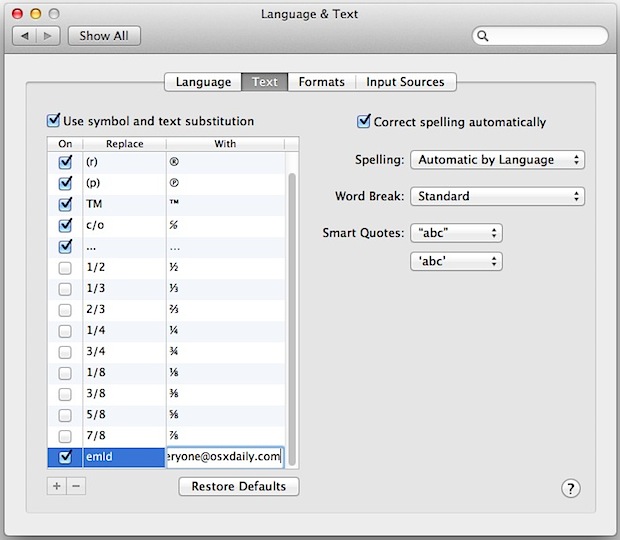Close the Language & Text window
Screen dimensions: 620x540
(x=17, y=14)
